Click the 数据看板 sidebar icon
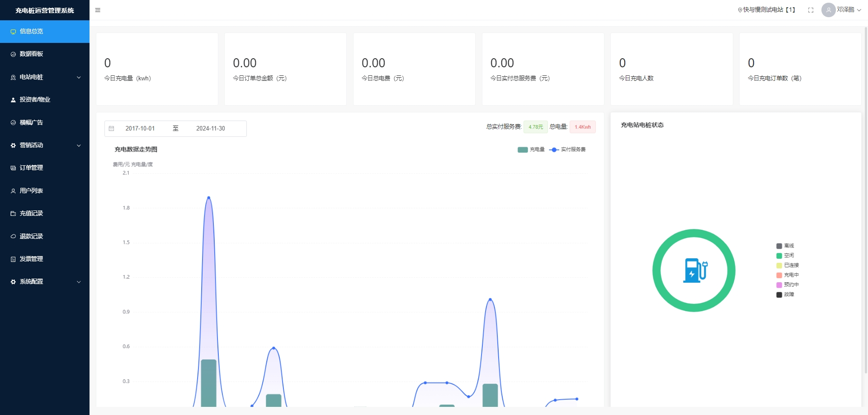Viewport: 868px width, 415px height. point(13,54)
